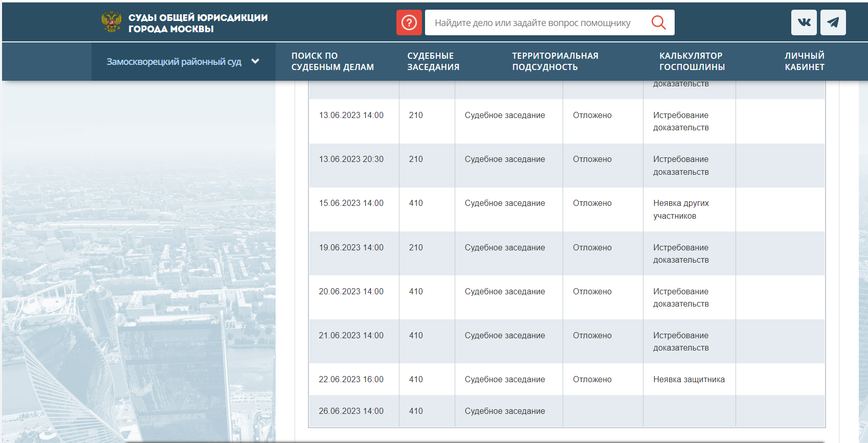This screenshot has width=868, height=443.
Task: Open Судебные заседания menu item
Action: point(433,61)
